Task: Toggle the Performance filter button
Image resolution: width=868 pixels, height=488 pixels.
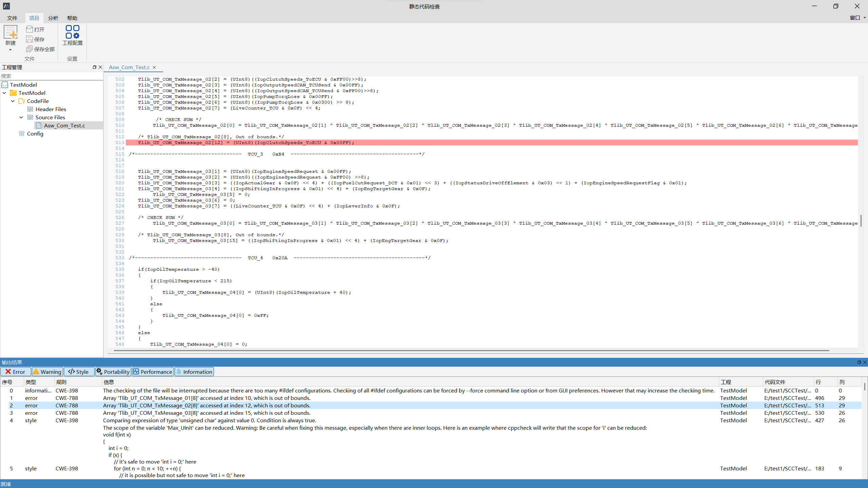Action: click(x=153, y=372)
